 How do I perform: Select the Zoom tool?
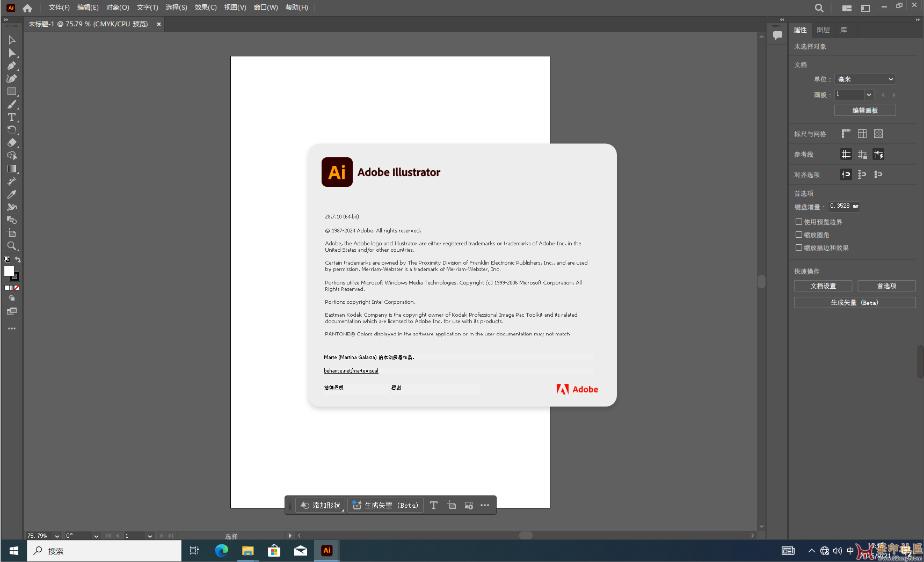(11, 246)
